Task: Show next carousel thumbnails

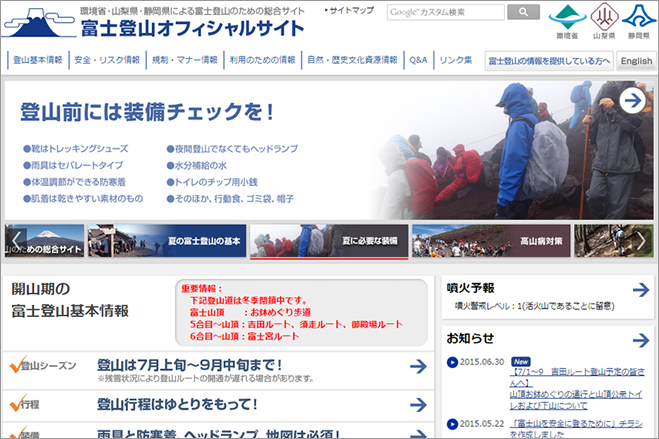Action: click(x=641, y=241)
